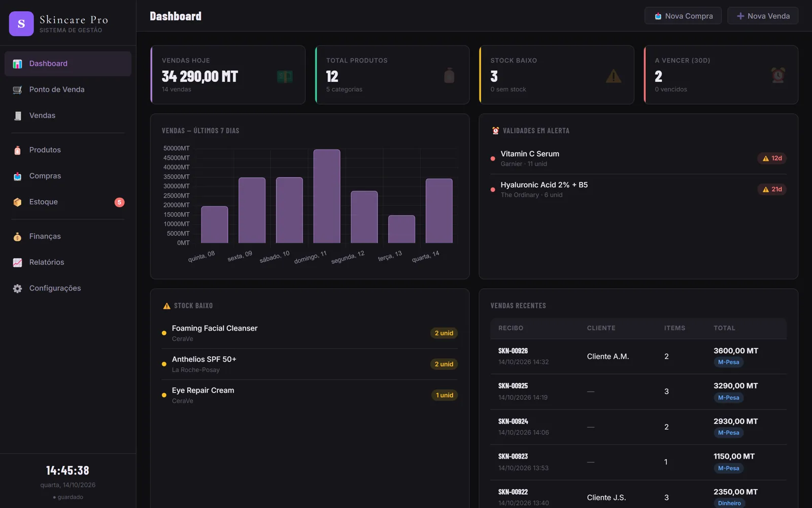812x508 pixels.
Task: Select the domingo, 11 bar in chart
Action: click(327, 196)
